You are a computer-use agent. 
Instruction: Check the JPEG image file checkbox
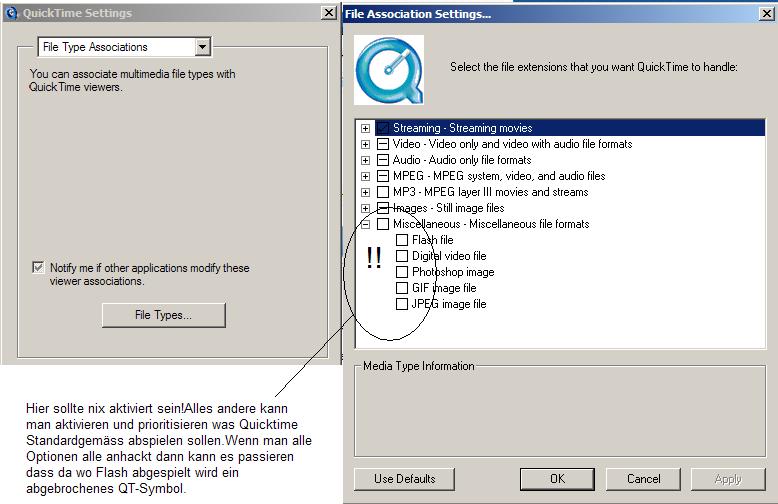coord(402,304)
